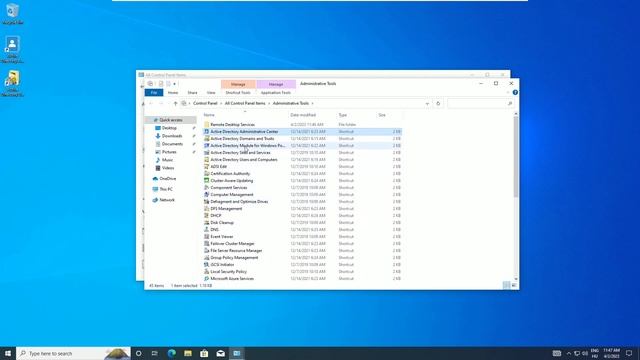Open Desktop in the navigation pane
This screenshot has height=360, width=640.
pyautogui.click(x=169, y=128)
